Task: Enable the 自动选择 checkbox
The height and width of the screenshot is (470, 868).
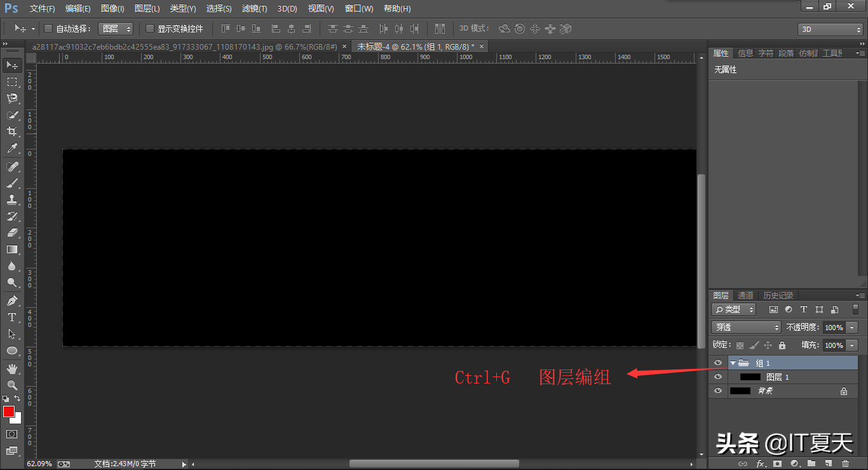Action: click(x=48, y=29)
